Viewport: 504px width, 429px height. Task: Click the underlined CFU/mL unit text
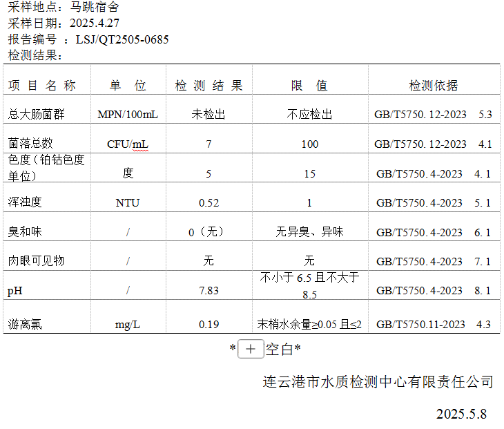pyautogui.click(x=128, y=144)
